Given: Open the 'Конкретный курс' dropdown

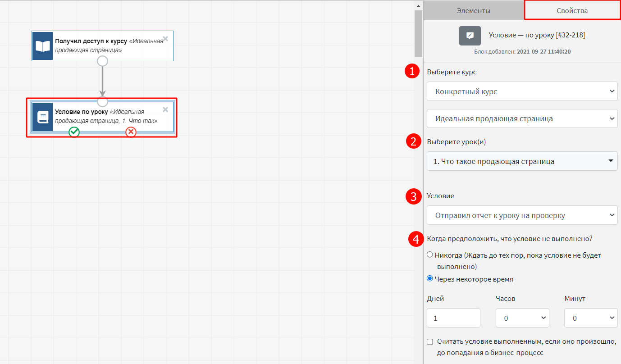Looking at the screenshot, I should (x=522, y=91).
